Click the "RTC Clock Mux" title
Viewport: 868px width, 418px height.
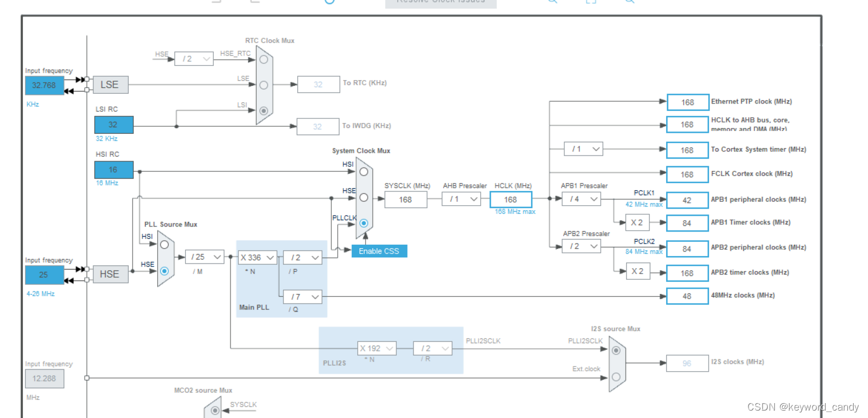coord(270,41)
